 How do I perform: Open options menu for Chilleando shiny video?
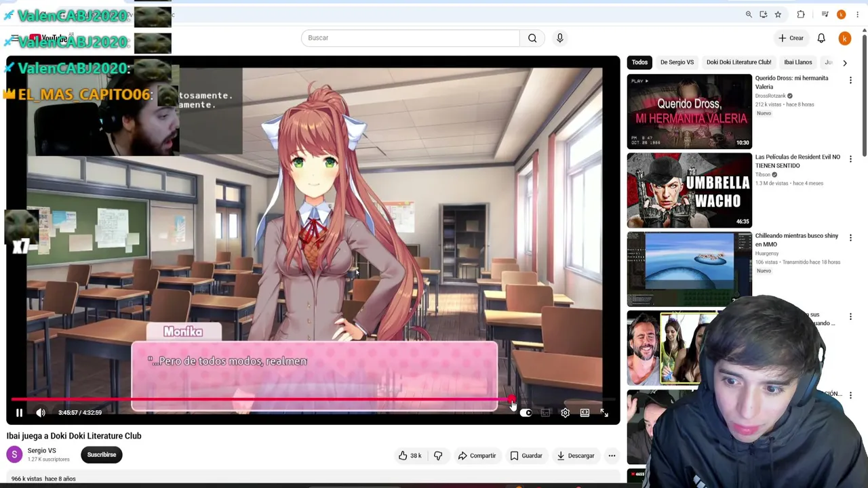850,238
